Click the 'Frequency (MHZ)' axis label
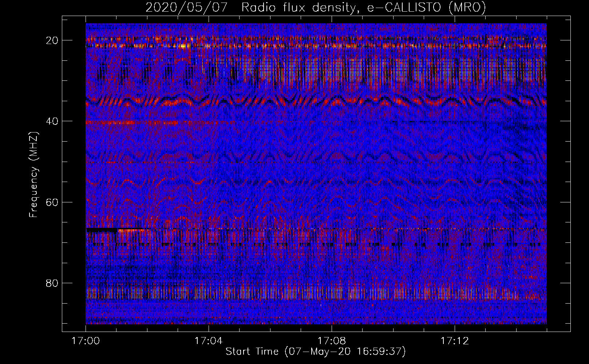This screenshot has height=364, width=589. [x=33, y=175]
